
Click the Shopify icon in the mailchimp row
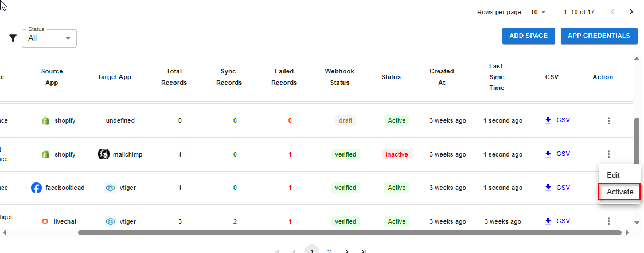pyautogui.click(x=46, y=154)
